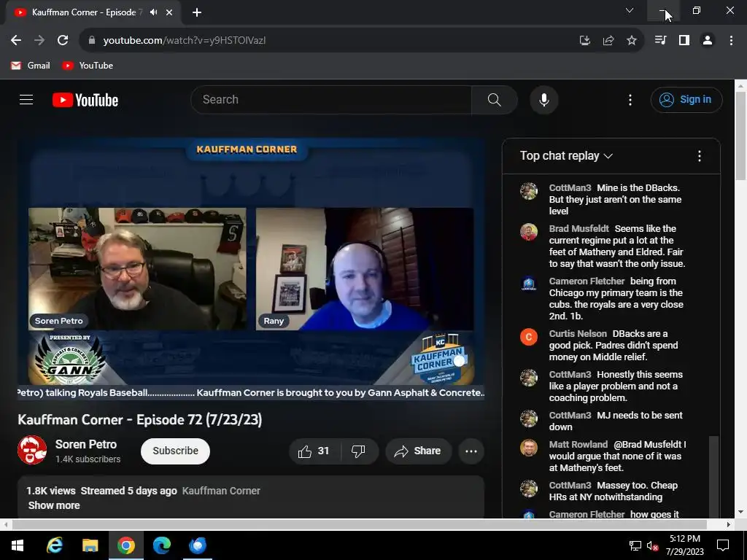Open network tray icon

635,546
